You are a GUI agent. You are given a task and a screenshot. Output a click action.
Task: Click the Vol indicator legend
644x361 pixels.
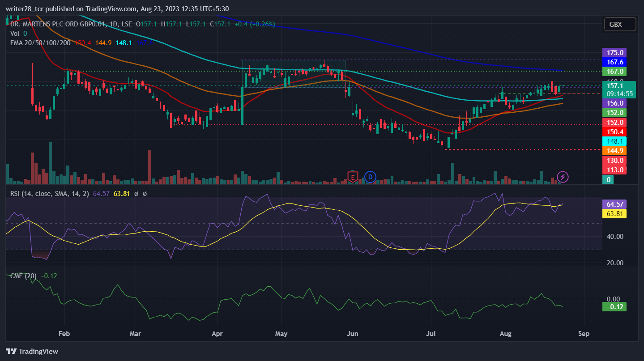click(14, 33)
